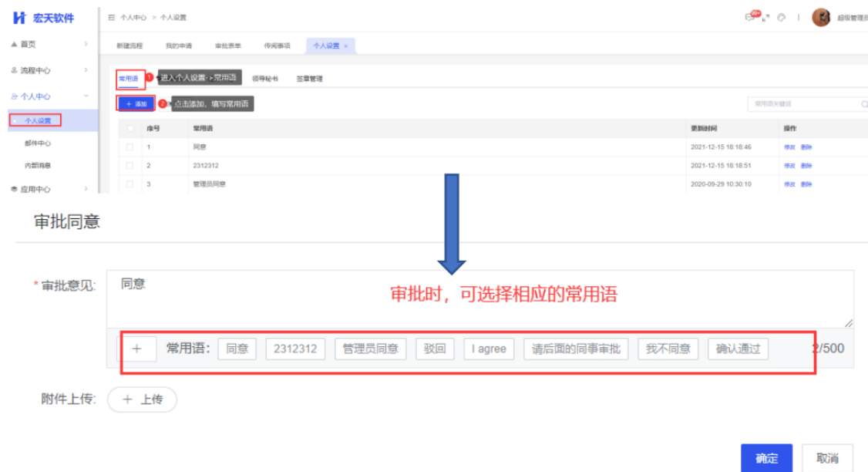Expand the 流程中心 menu chevron

(x=86, y=70)
